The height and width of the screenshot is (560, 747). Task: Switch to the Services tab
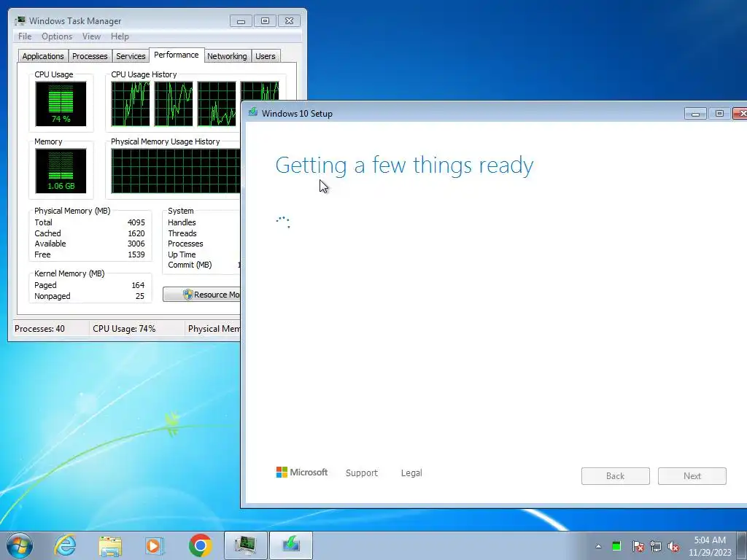131,56
